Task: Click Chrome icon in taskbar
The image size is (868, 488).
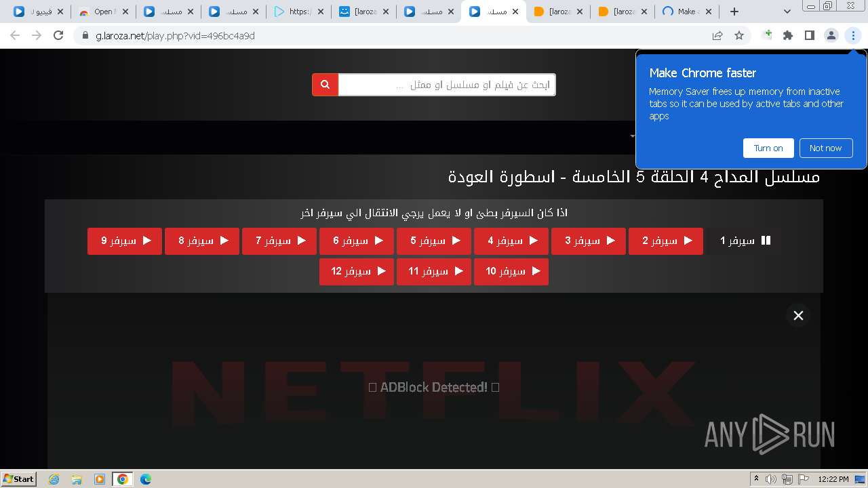Action: pos(122,479)
